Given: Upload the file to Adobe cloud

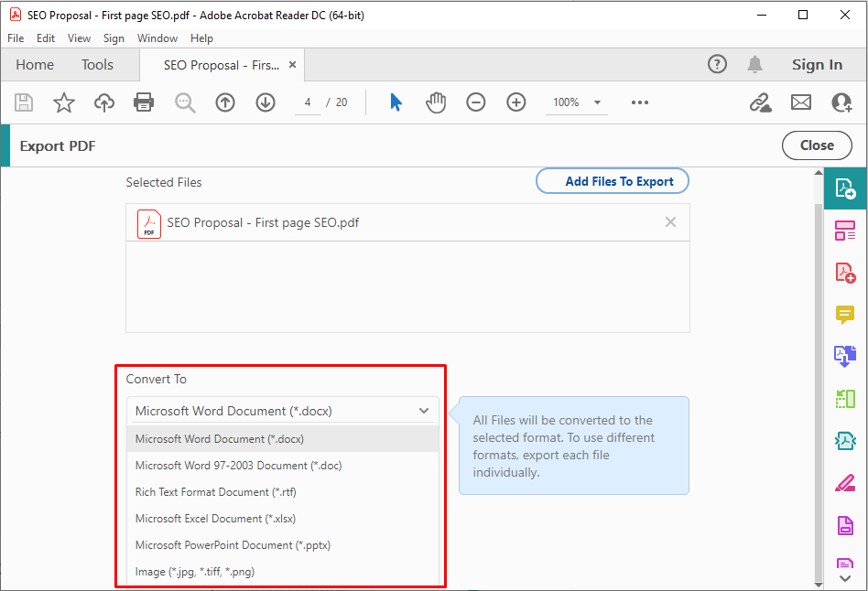Looking at the screenshot, I should (x=103, y=102).
